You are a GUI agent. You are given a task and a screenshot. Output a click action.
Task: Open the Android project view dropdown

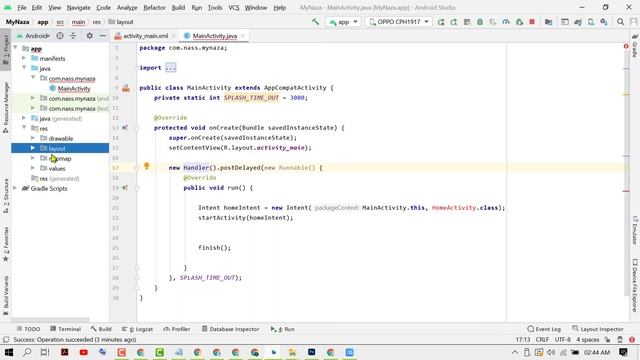point(33,36)
